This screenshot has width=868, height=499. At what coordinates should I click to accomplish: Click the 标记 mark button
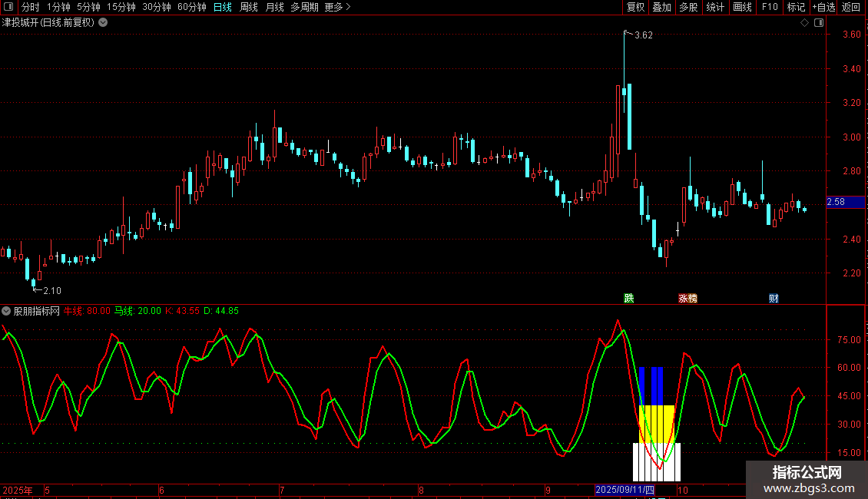click(796, 7)
